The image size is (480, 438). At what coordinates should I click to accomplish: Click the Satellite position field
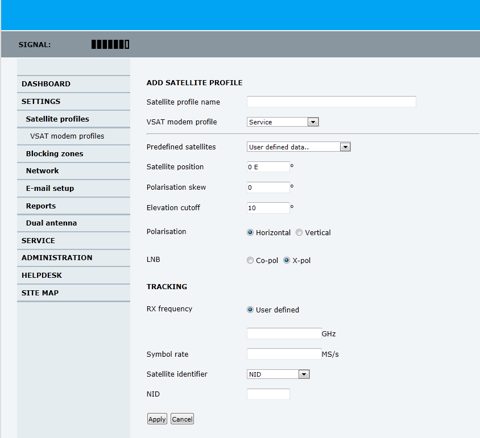[x=268, y=167]
